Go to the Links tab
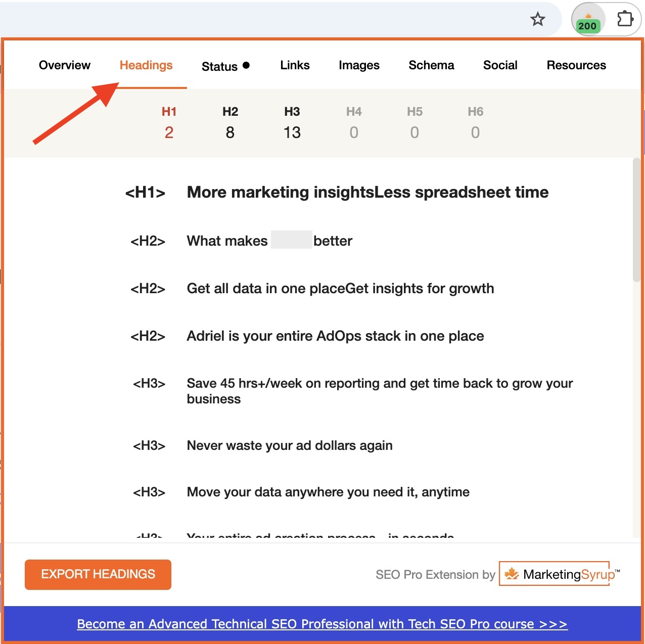 coord(295,65)
